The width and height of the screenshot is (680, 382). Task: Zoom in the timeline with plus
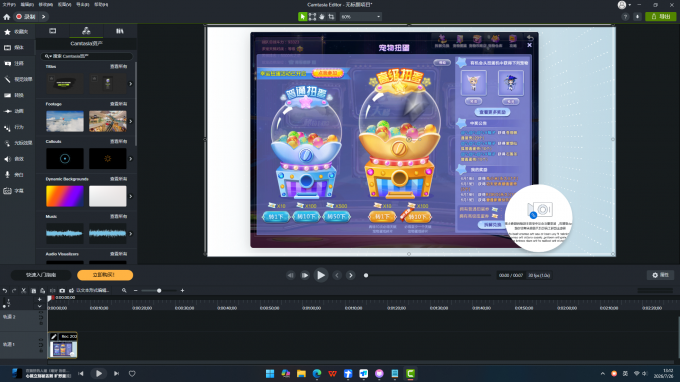(x=182, y=291)
